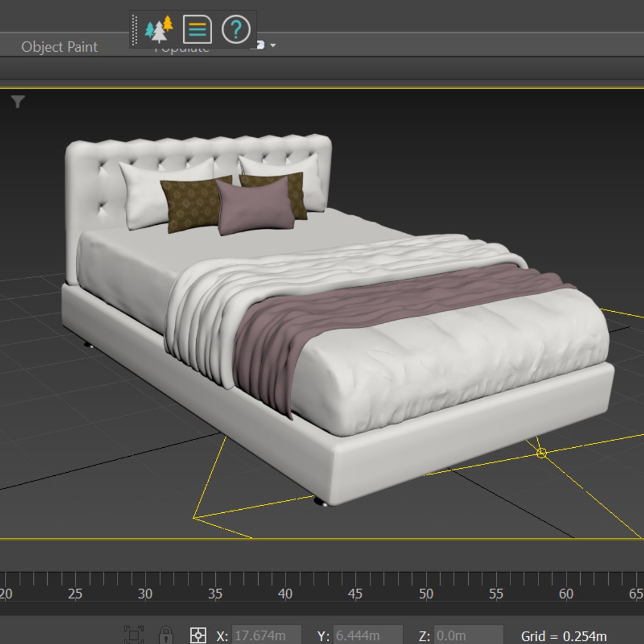This screenshot has width=644, height=644.
Task: Open the Populate tab
Action: coord(181,49)
